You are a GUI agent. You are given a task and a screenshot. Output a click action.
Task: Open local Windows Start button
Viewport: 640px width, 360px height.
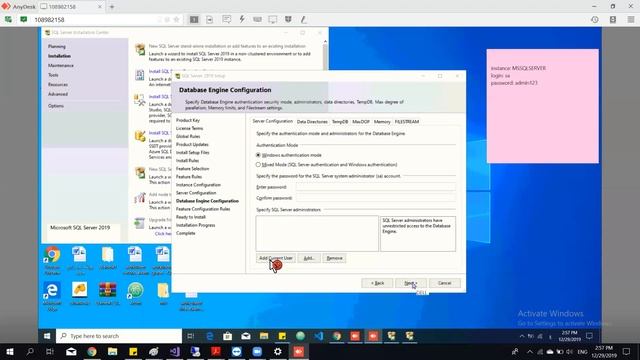10,351
